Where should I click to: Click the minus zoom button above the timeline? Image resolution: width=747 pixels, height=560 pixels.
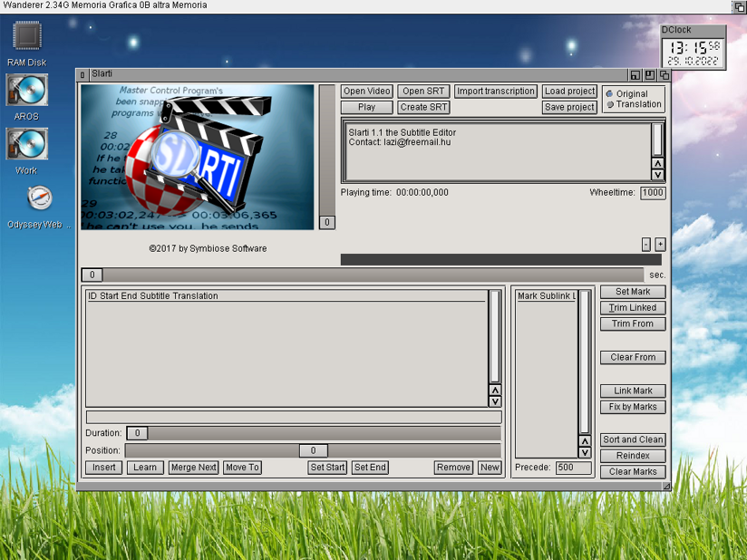[645, 244]
